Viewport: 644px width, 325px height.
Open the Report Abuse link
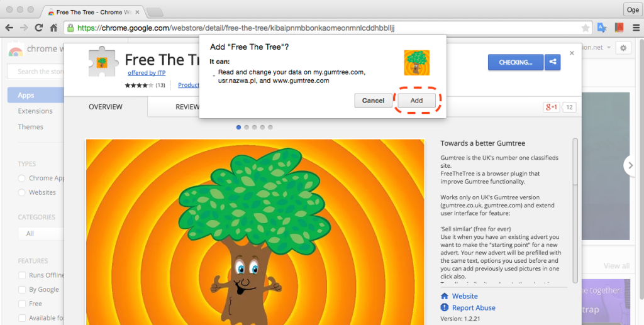pos(474,308)
